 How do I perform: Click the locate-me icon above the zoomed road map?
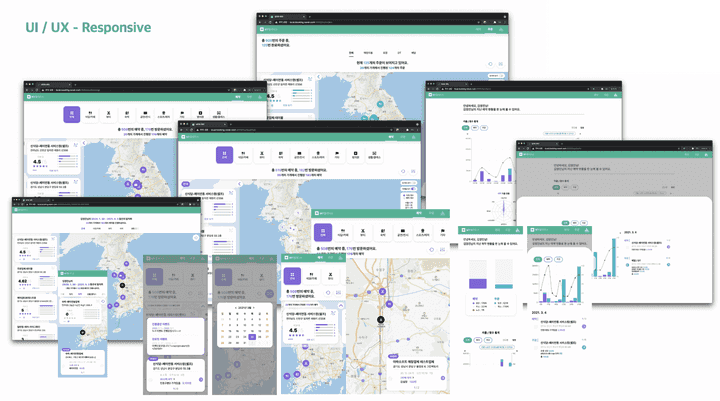[431, 250]
